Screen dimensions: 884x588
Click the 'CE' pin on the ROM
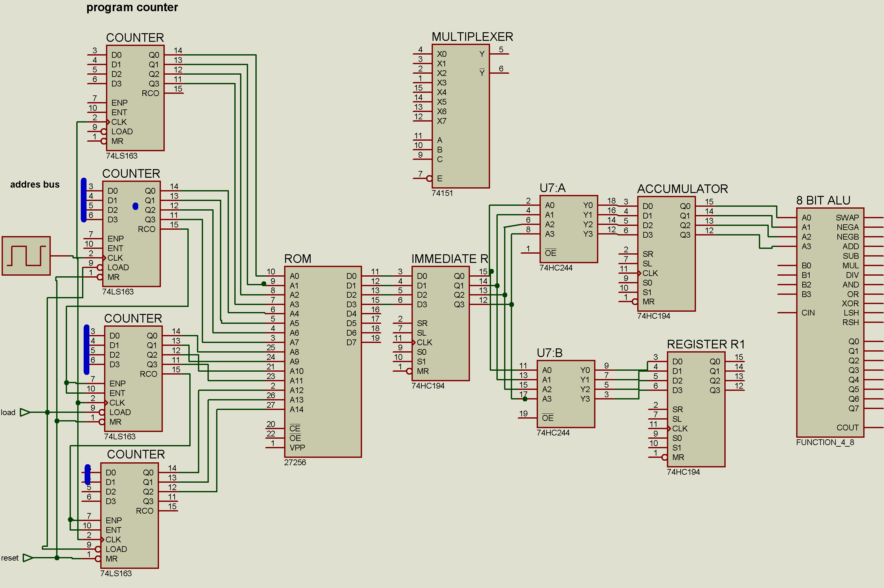point(295,428)
